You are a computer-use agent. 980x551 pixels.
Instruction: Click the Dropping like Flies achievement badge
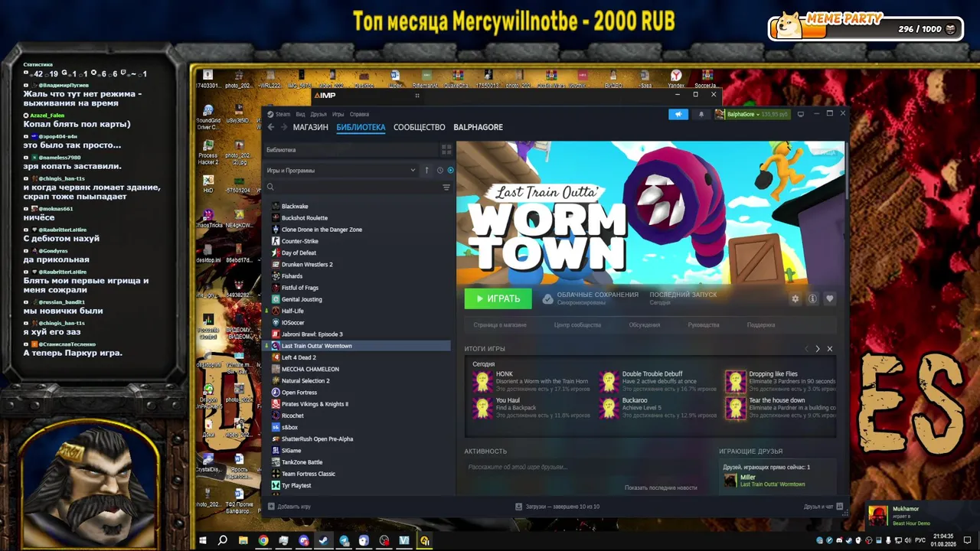point(735,381)
